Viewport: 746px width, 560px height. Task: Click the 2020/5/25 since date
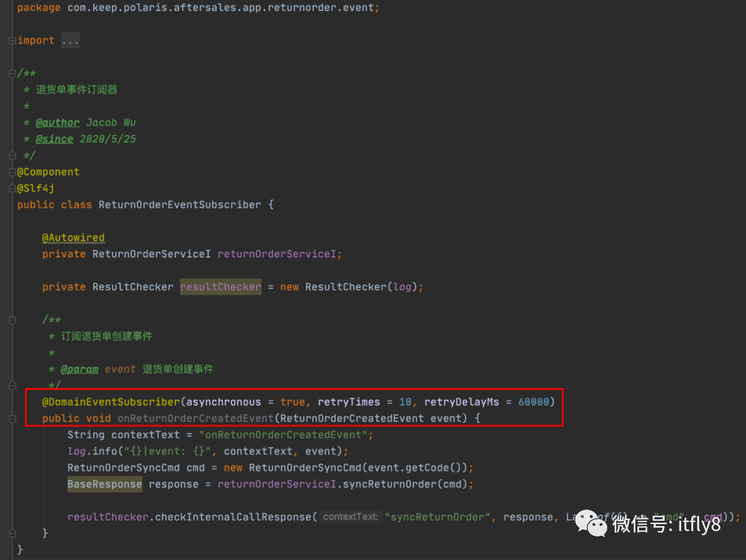pyautogui.click(x=108, y=139)
